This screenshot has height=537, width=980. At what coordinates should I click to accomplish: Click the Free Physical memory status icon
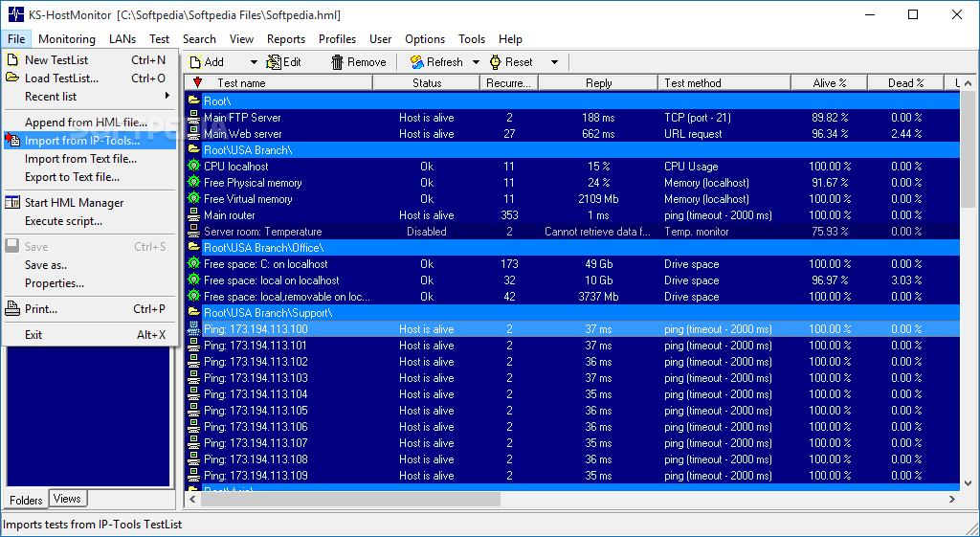point(193,183)
